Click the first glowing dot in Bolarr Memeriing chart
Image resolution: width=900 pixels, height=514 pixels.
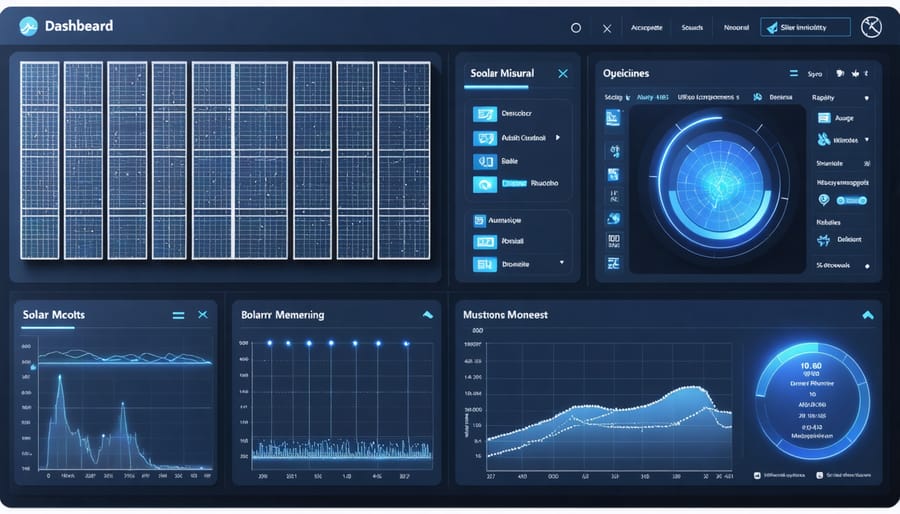(x=269, y=343)
